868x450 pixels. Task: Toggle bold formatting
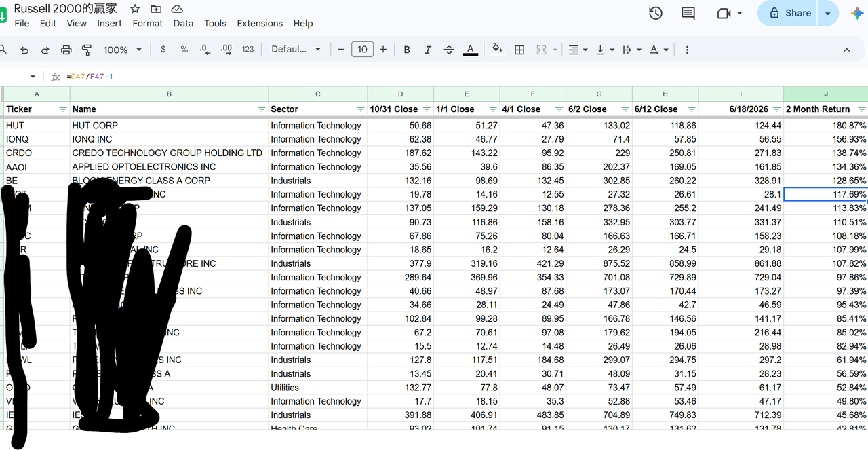tap(407, 50)
